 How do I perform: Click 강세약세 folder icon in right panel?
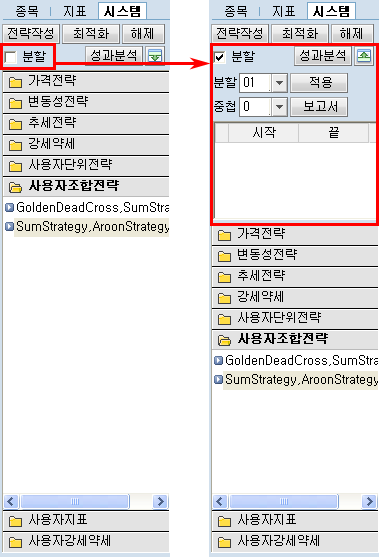224,298
